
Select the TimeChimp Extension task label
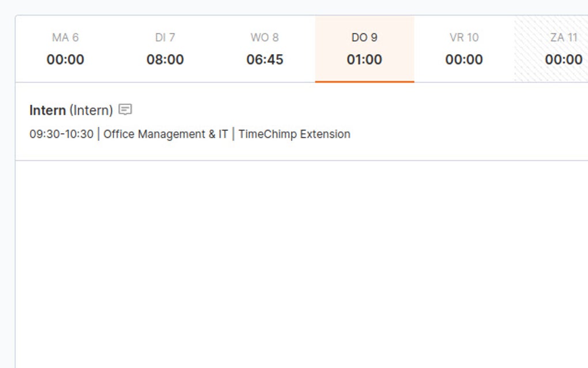(296, 134)
